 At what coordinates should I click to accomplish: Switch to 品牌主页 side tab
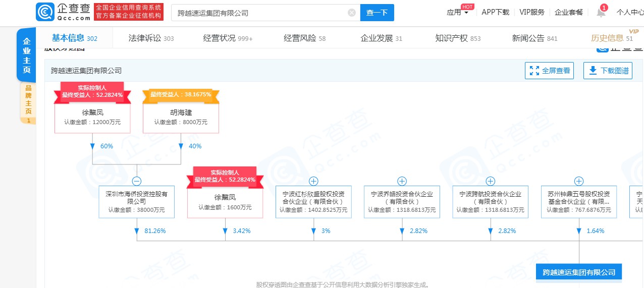[28, 103]
